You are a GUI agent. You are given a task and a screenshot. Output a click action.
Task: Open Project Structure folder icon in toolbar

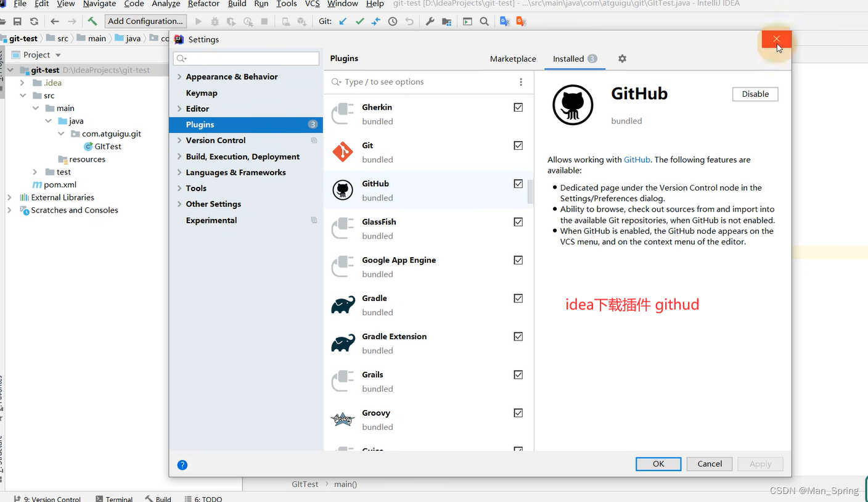click(446, 22)
